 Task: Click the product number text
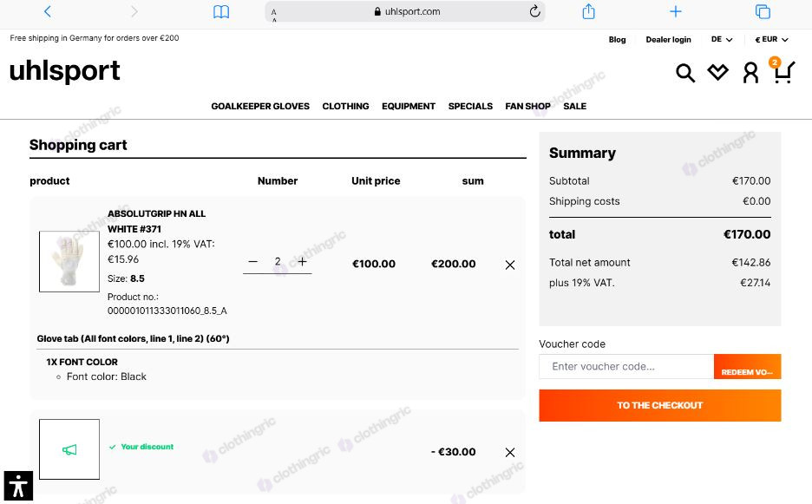pos(167,304)
